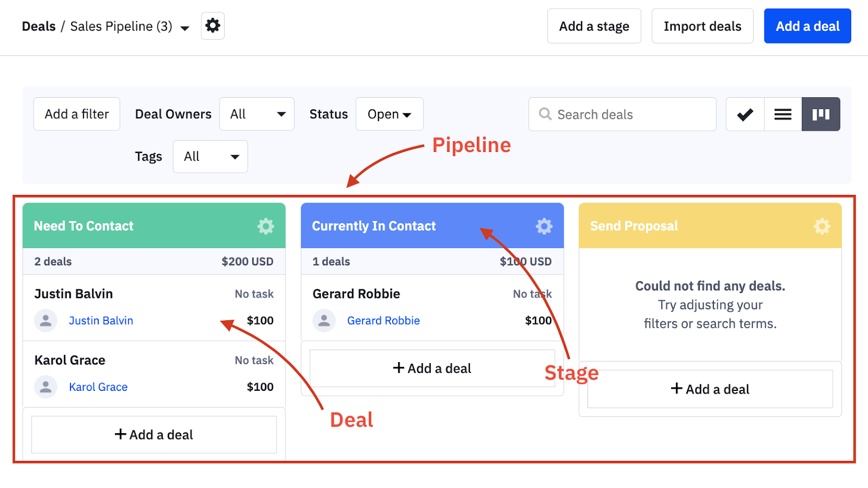Viewport: 868px width, 488px height.
Task: Expand the pipeline selector next to Sales Pipeline
Action: 184,27
